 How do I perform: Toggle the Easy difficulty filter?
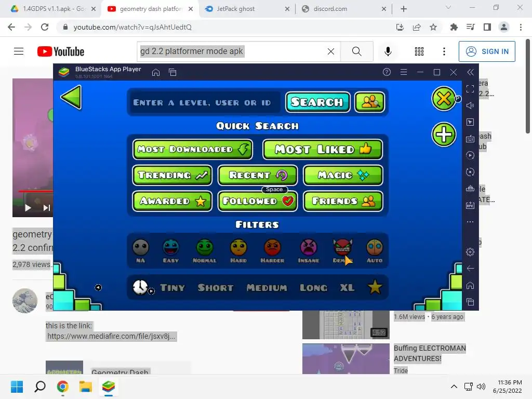(170, 251)
